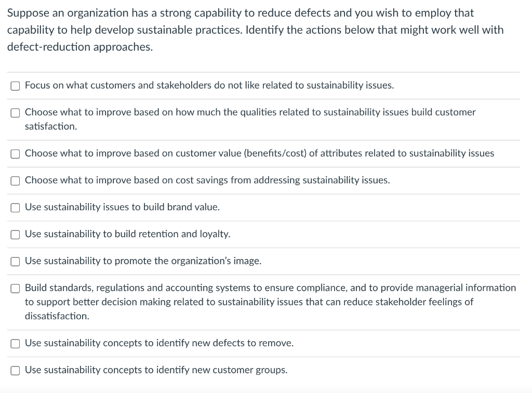
Task: Check the option about building customer satisfaction
Action: (x=16, y=112)
